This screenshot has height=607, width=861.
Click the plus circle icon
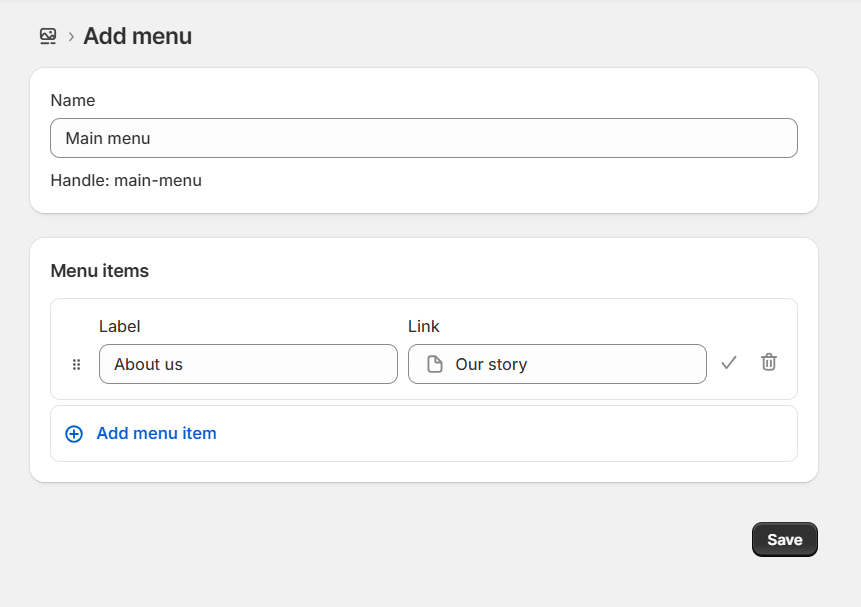74,434
